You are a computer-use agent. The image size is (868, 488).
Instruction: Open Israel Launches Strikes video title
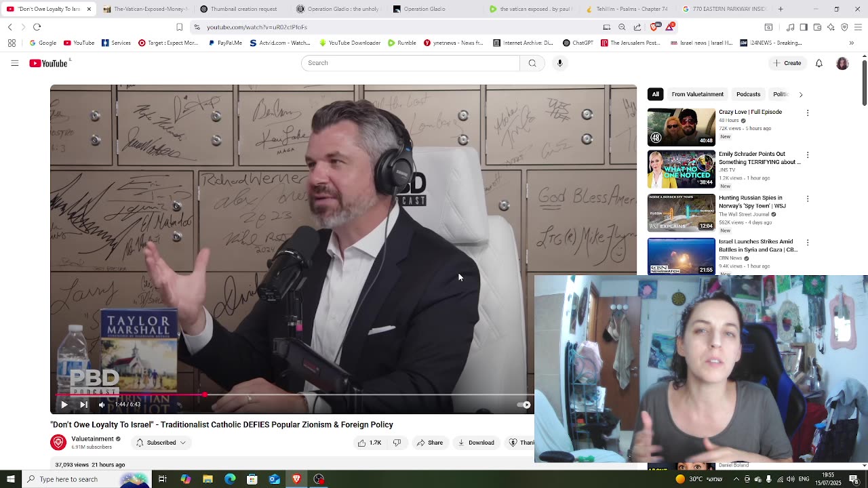758,245
